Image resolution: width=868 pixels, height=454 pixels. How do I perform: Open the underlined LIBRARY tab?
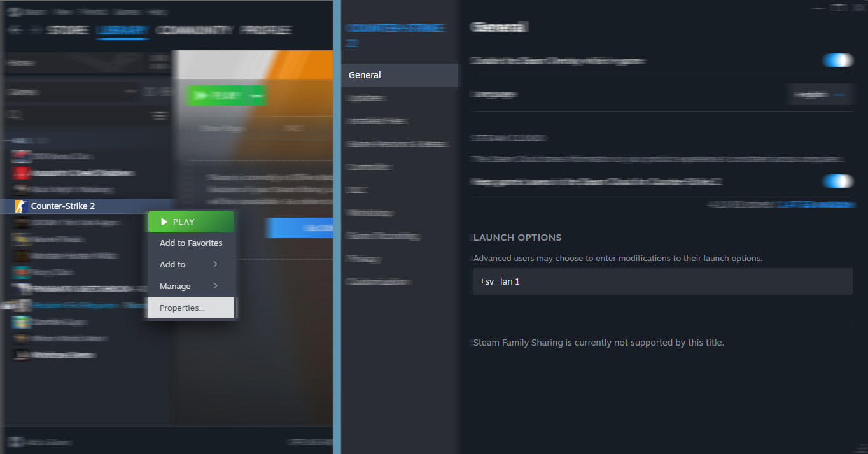(123, 30)
